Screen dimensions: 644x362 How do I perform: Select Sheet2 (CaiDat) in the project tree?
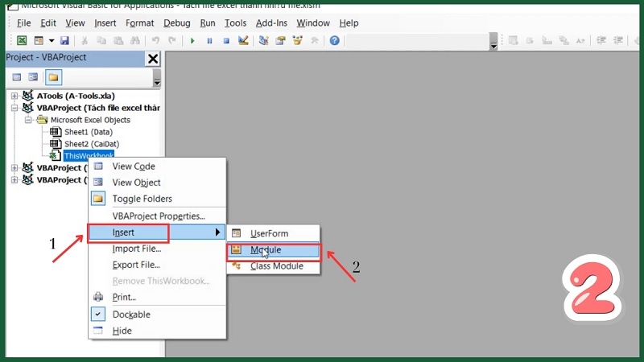pyautogui.click(x=92, y=144)
